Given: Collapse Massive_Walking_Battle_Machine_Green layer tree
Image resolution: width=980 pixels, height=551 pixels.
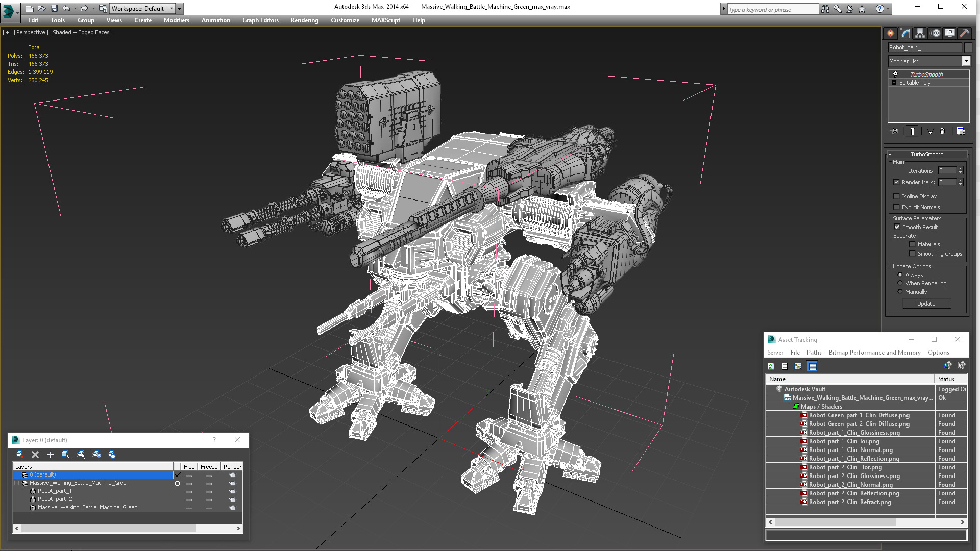Looking at the screenshot, I should (17, 483).
